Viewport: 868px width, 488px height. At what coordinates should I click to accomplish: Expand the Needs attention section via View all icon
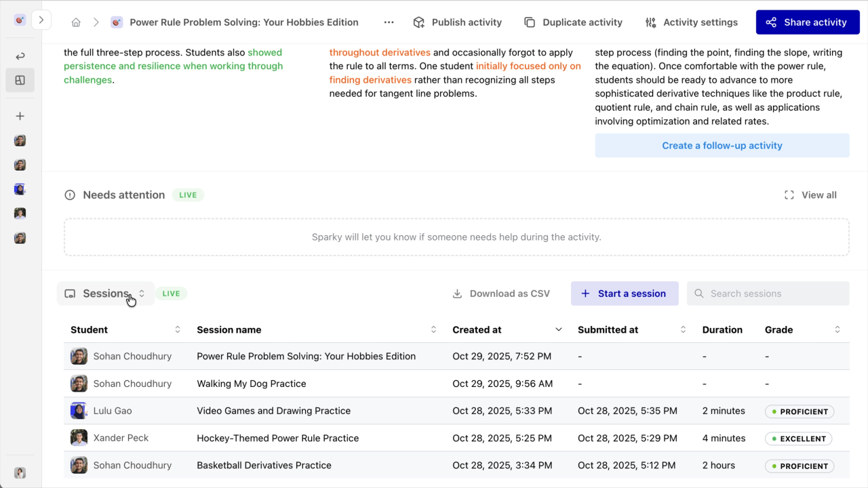click(789, 195)
